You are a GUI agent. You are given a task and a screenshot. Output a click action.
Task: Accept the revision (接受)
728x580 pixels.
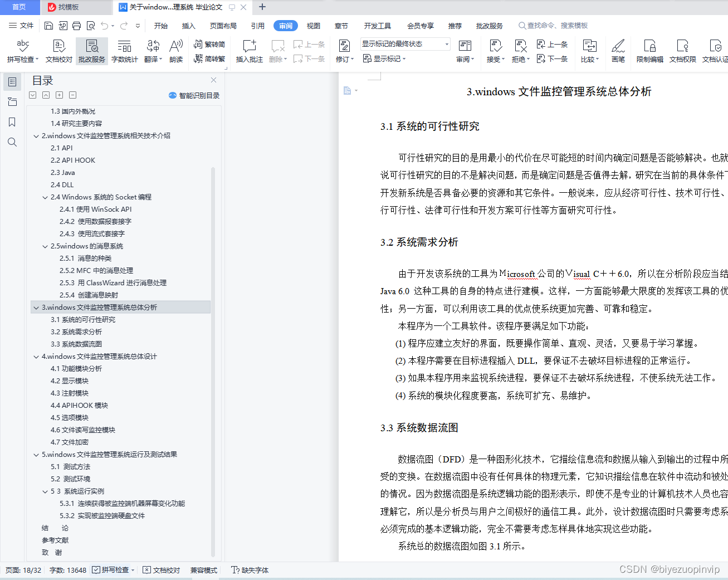[x=495, y=51]
